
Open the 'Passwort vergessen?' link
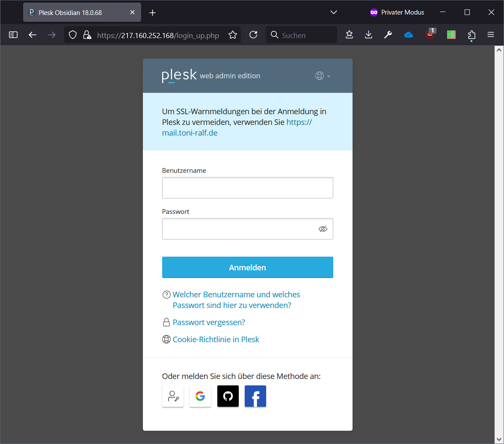click(209, 322)
